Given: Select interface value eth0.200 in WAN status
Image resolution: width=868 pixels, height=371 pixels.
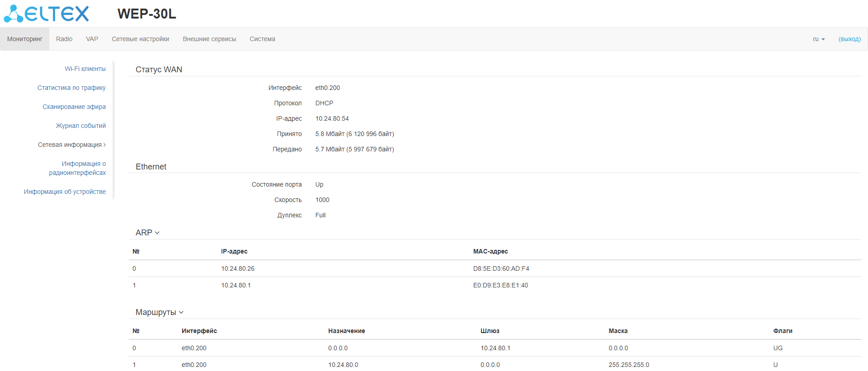Looking at the screenshot, I should pos(328,88).
